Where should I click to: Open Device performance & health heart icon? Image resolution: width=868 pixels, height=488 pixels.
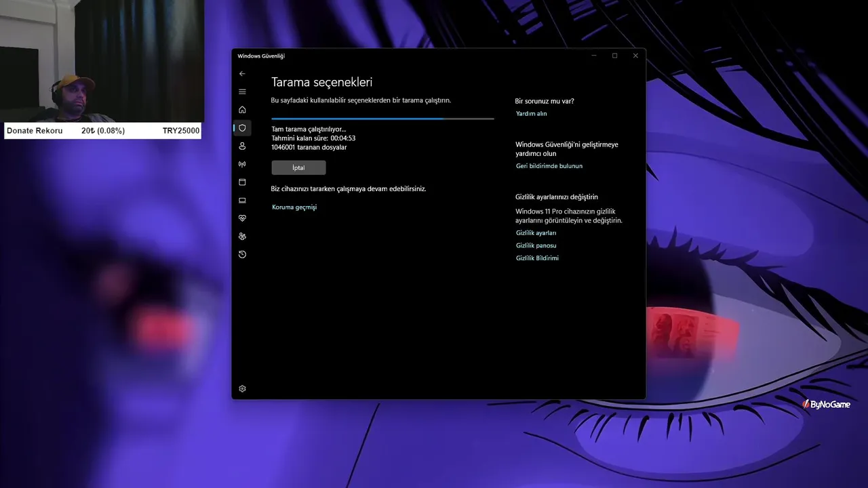pyautogui.click(x=242, y=218)
